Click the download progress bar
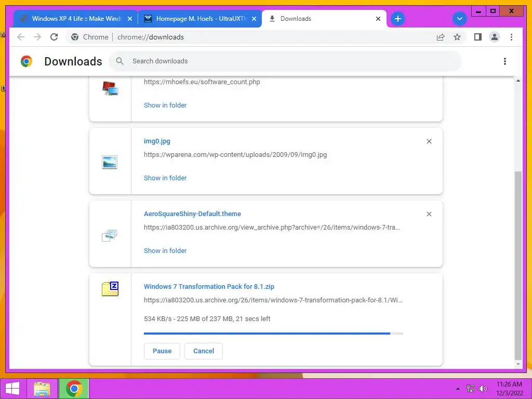Screen dimensions: 532x399 pyautogui.click(x=273, y=334)
